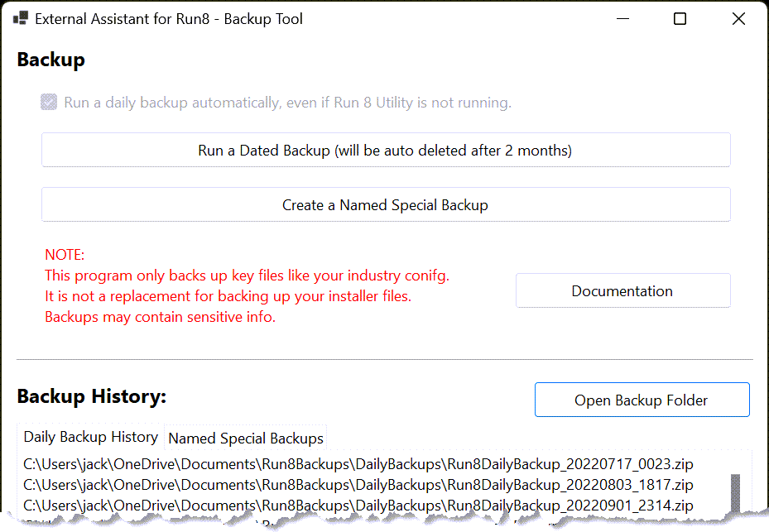Close the Backup Tool window
The height and width of the screenshot is (532, 769).
(x=738, y=18)
